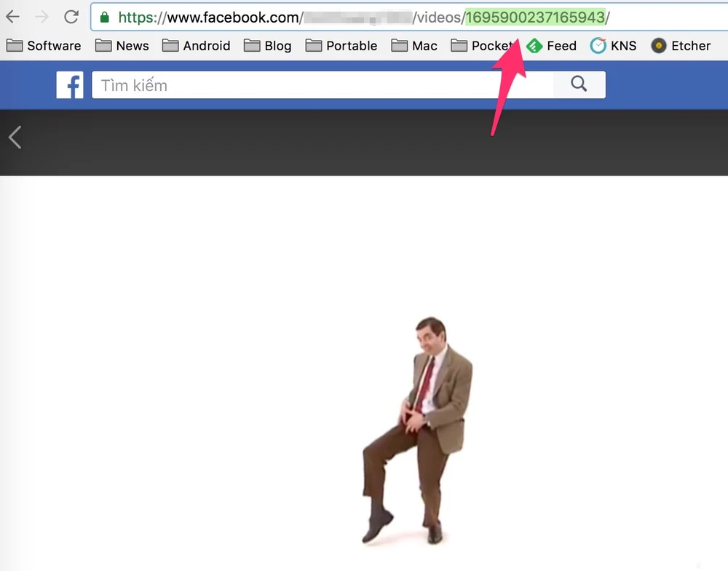Reload the page with the refresh icon

[71, 17]
